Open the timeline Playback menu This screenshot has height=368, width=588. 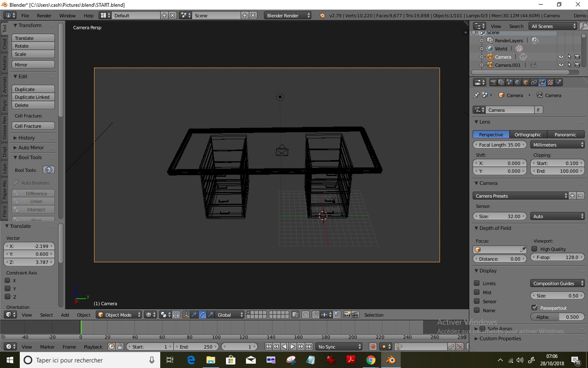tap(93, 347)
